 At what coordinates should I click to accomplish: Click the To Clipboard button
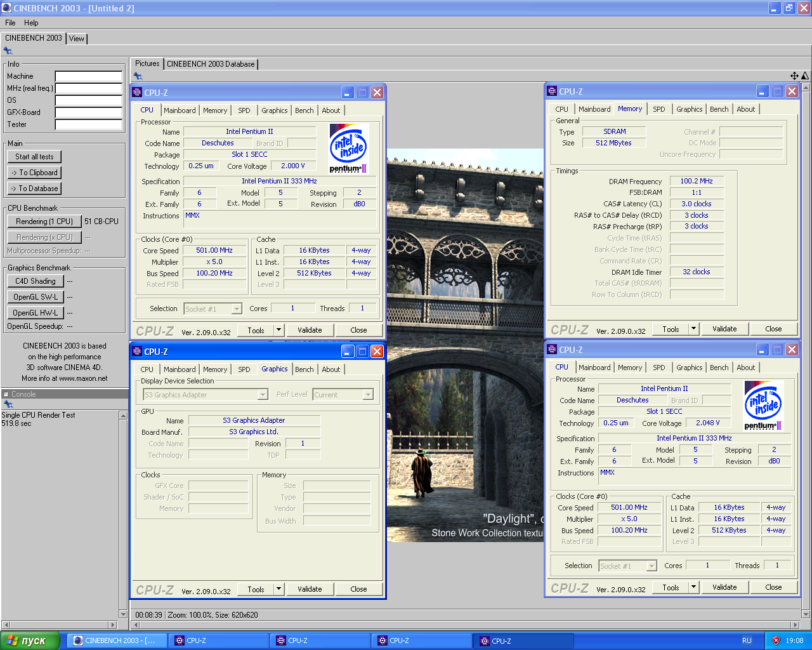pyautogui.click(x=35, y=173)
